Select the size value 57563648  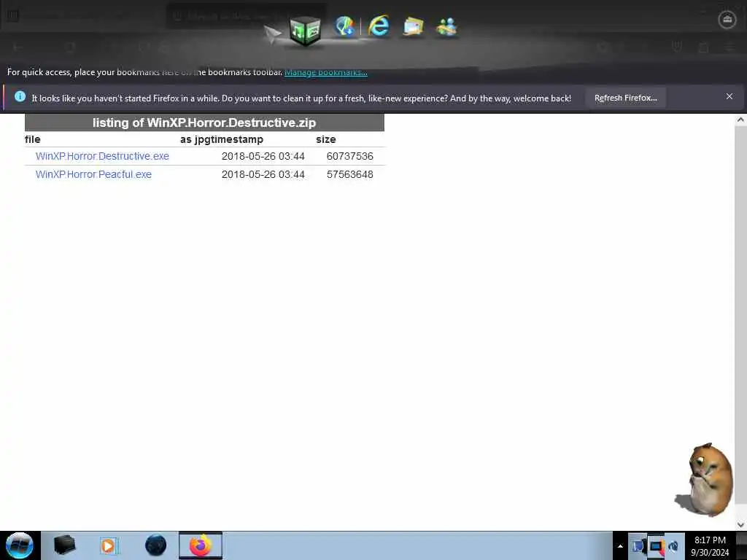point(349,174)
